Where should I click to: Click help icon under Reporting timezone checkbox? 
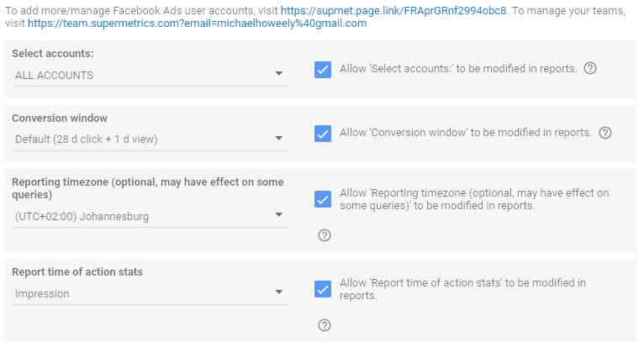pyautogui.click(x=325, y=235)
